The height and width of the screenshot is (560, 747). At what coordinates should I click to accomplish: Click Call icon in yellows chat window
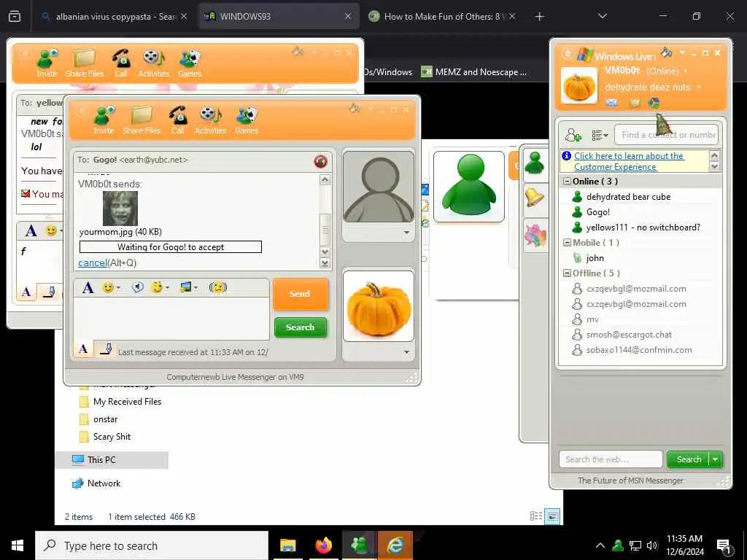tap(121, 63)
